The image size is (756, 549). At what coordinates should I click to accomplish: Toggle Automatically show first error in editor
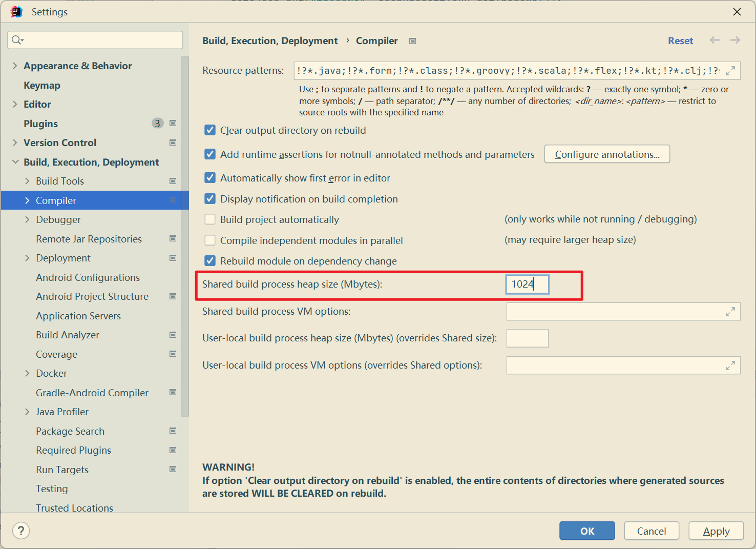pyautogui.click(x=210, y=178)
